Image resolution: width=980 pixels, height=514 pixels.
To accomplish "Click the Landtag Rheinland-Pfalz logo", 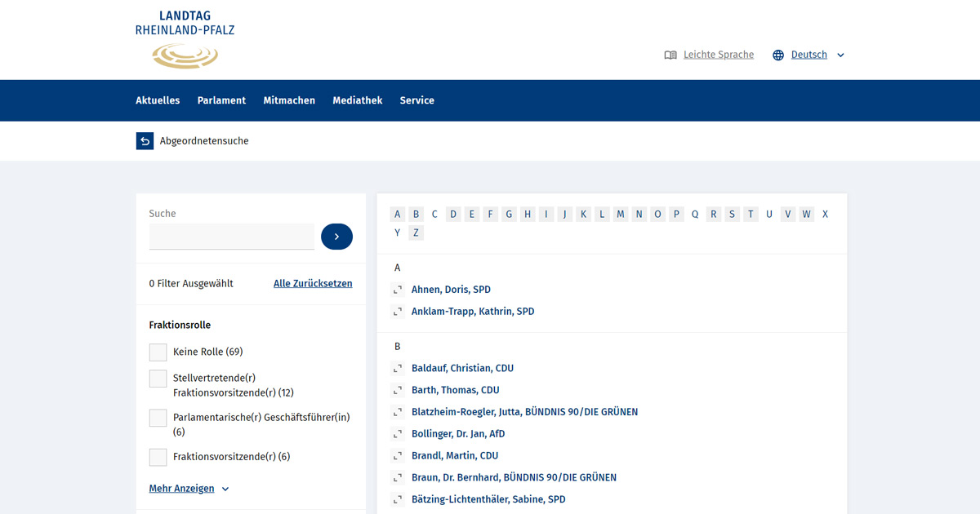I will pyautogui.click(x=185, y=39).
